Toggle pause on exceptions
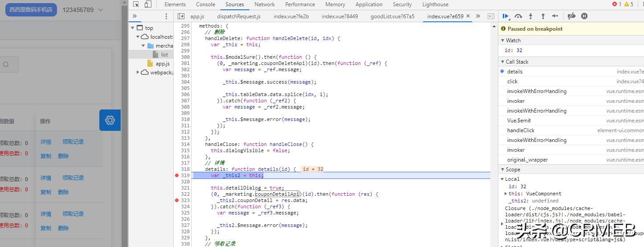The image size is (644, 247). coord(584,16)
